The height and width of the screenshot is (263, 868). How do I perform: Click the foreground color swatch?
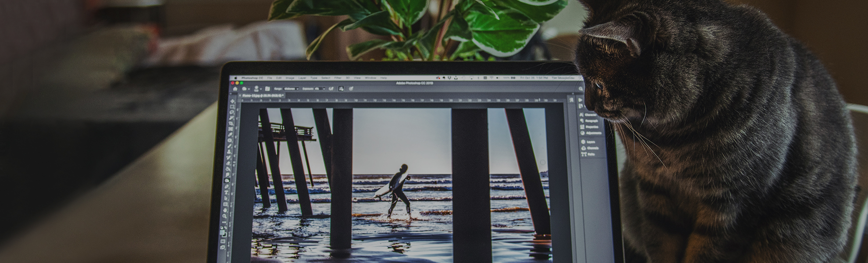222,232
